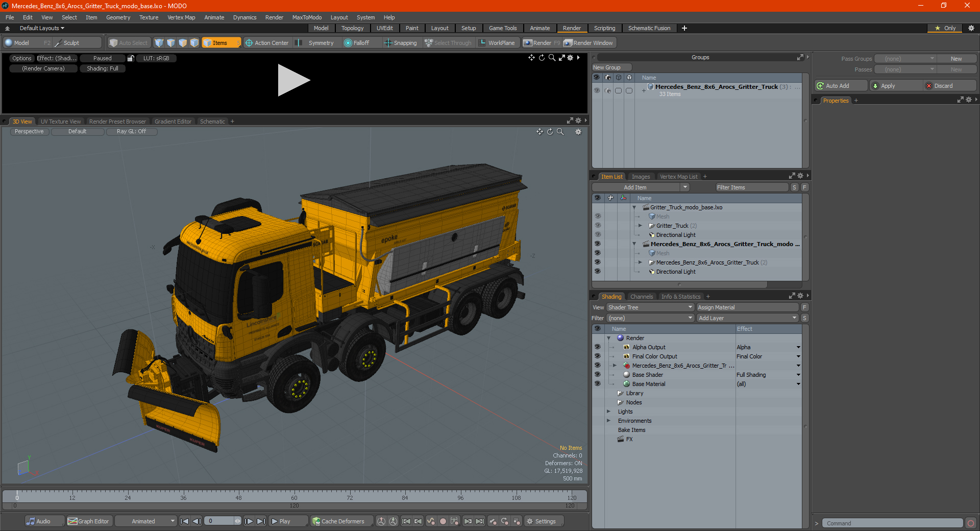Step to previous frame
The width and height of the screenshot is (980, 531).
197,521
